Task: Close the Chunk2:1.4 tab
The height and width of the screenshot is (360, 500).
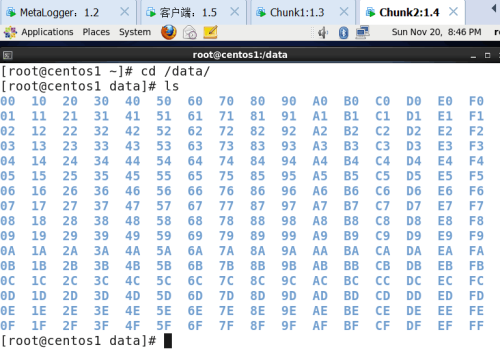Action: [453, 12]
